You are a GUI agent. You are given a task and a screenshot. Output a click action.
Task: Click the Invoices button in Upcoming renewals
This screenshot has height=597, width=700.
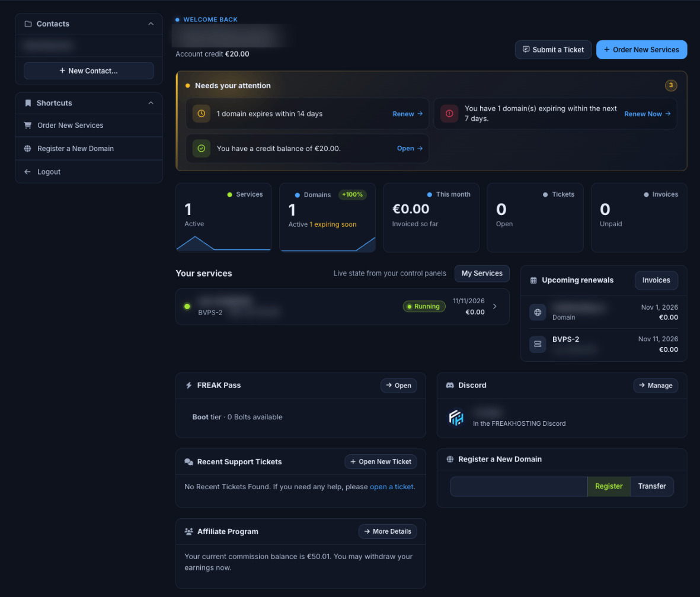(x=656, y=280)
